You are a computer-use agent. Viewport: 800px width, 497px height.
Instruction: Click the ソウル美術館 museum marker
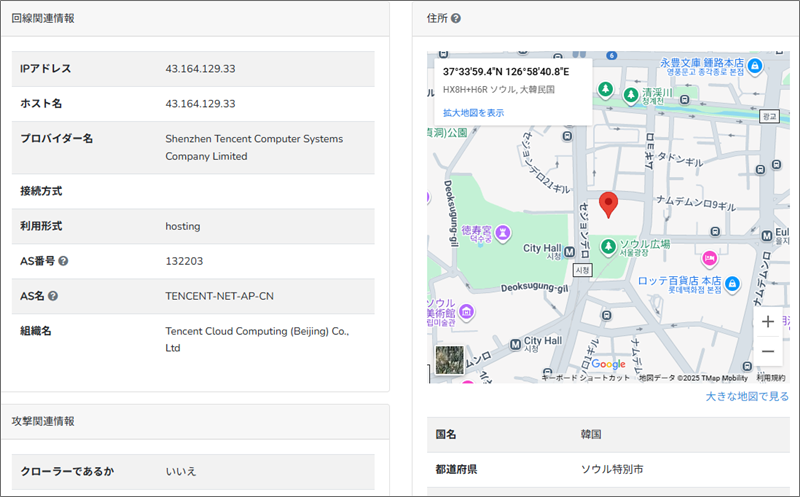(466, 311)
